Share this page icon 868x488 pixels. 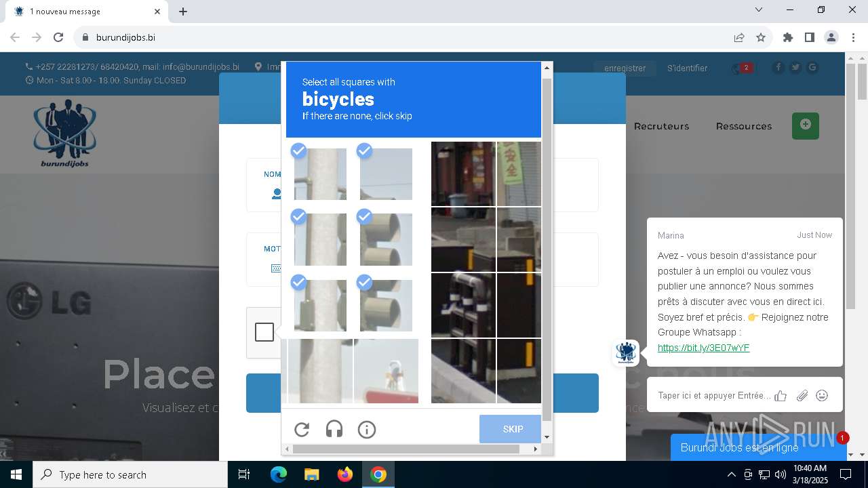click(739, 37)
